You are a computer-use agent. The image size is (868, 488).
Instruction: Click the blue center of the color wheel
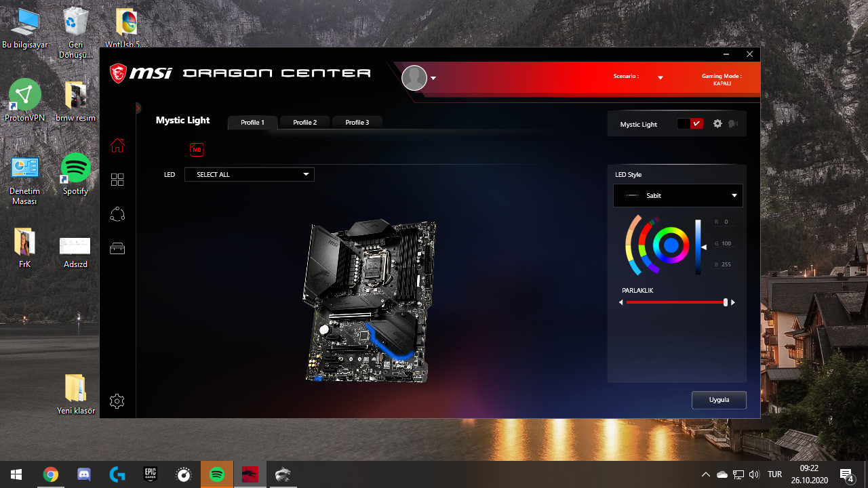click(671, 245)
